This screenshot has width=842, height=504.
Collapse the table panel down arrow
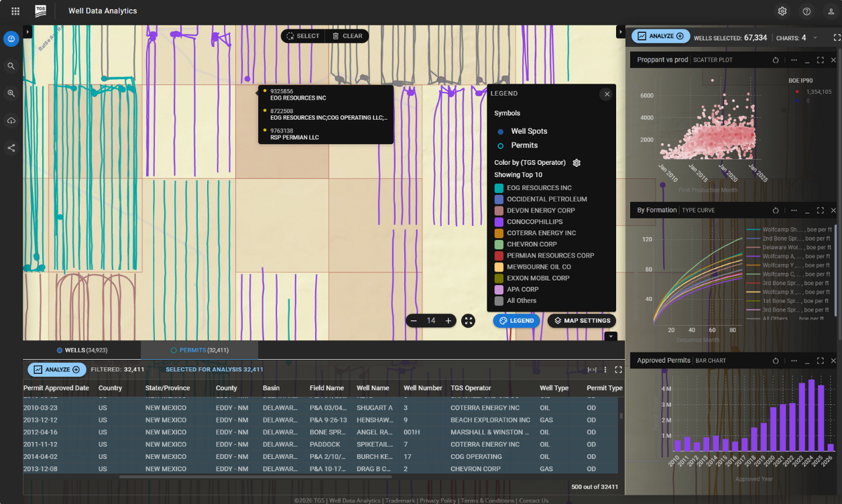coord(610,336)
